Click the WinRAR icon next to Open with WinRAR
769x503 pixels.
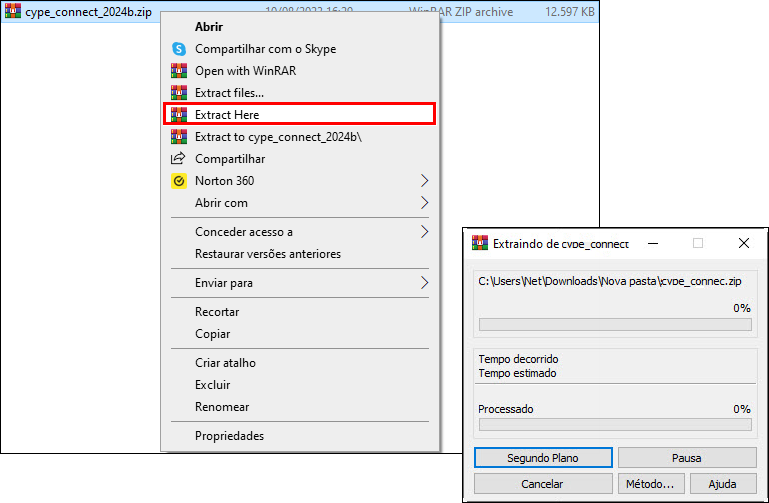coord(179,71)
